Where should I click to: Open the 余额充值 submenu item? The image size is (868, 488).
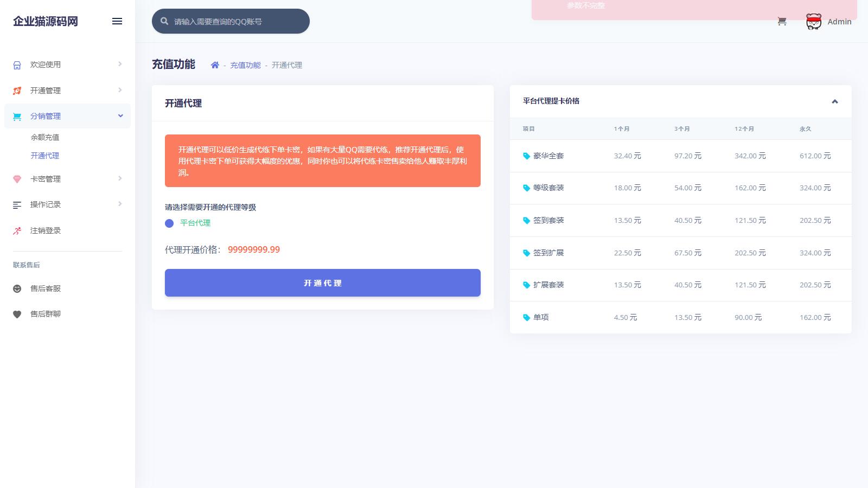click(45, 137)
